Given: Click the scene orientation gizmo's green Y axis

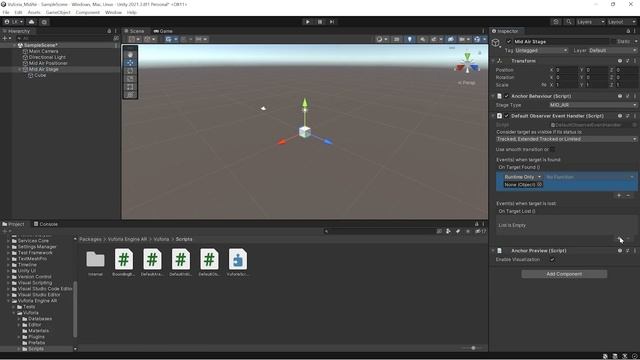Looking at the screenshot, I should click(x=467, y=56).
